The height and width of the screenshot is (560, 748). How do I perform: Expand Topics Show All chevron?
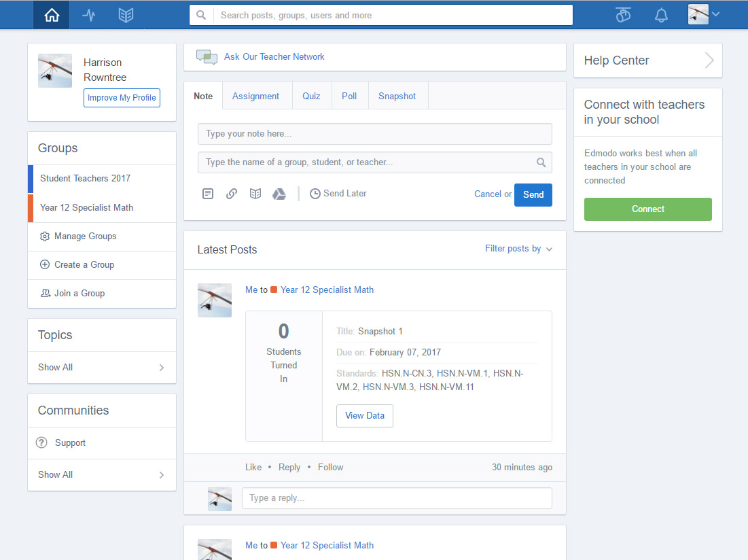tap(161, 368)
